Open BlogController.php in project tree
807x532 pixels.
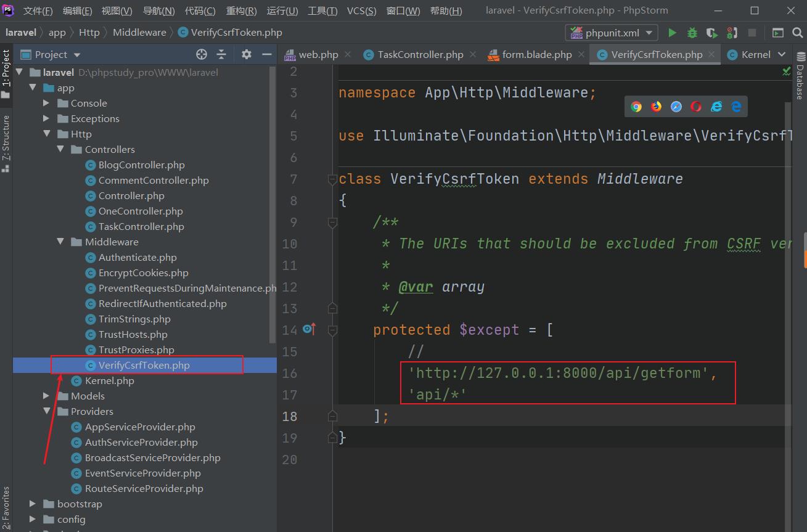click(x=141, y=165)
